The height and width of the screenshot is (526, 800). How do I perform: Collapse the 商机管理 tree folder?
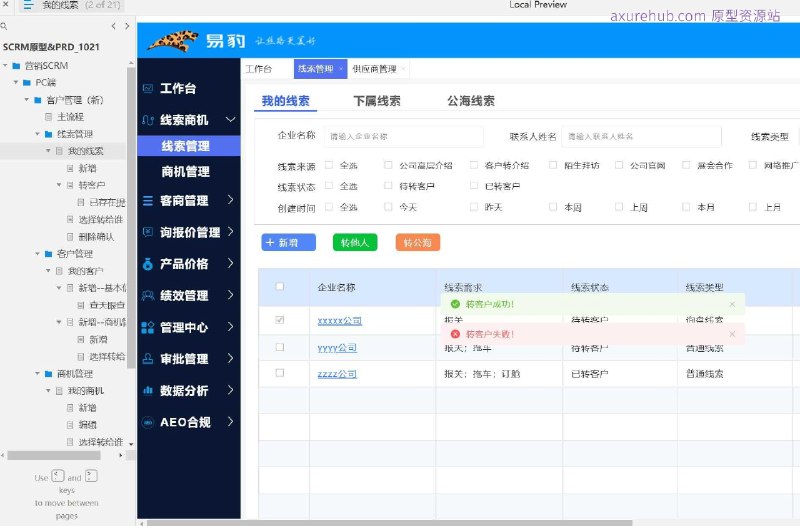[37, 374]
